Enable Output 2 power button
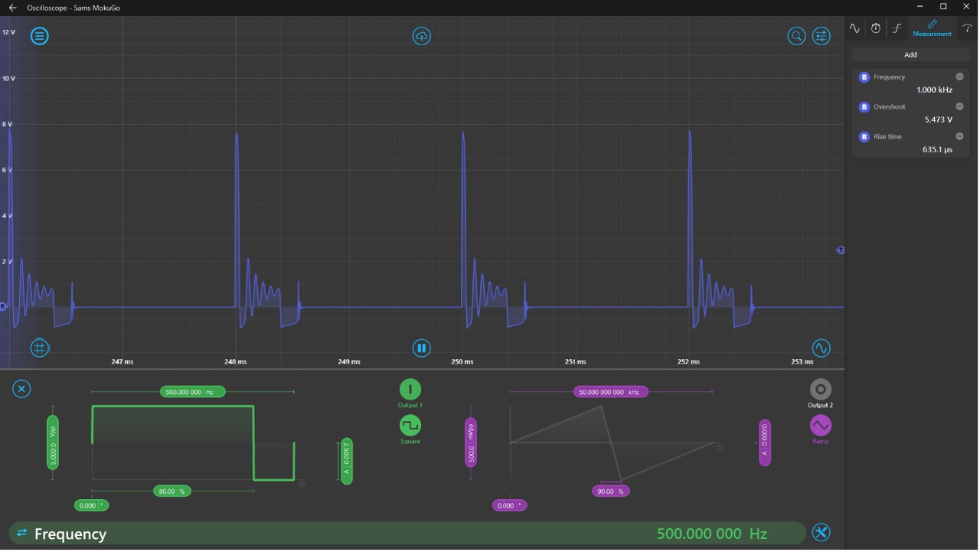980x552 pixels. 820,389
